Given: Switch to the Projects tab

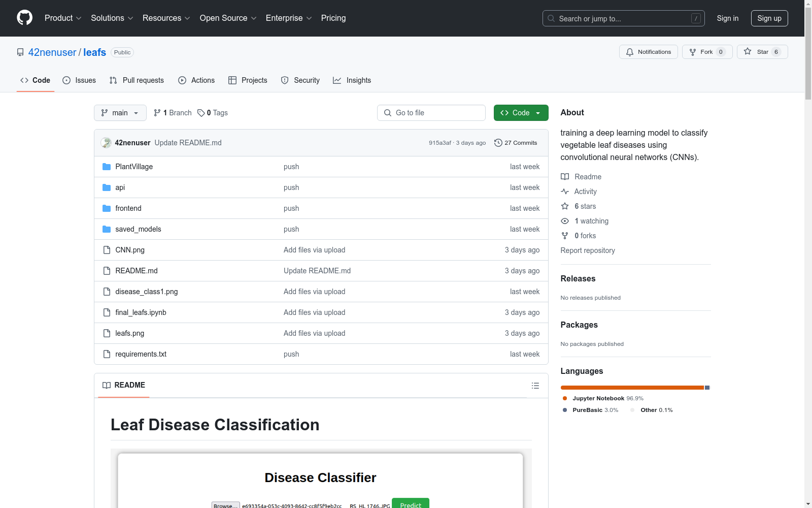Looking at the screenshot, I should click(248, 80).
